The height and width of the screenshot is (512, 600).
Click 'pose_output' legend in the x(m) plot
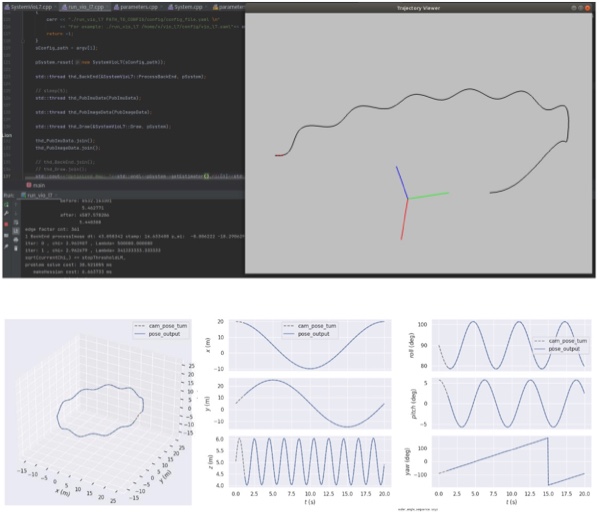309,334
